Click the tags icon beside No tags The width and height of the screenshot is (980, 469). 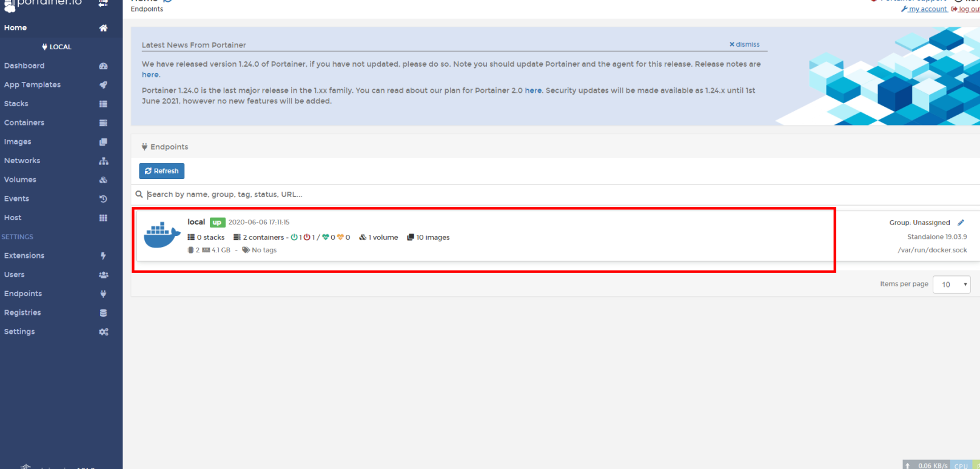click(246, 250)
